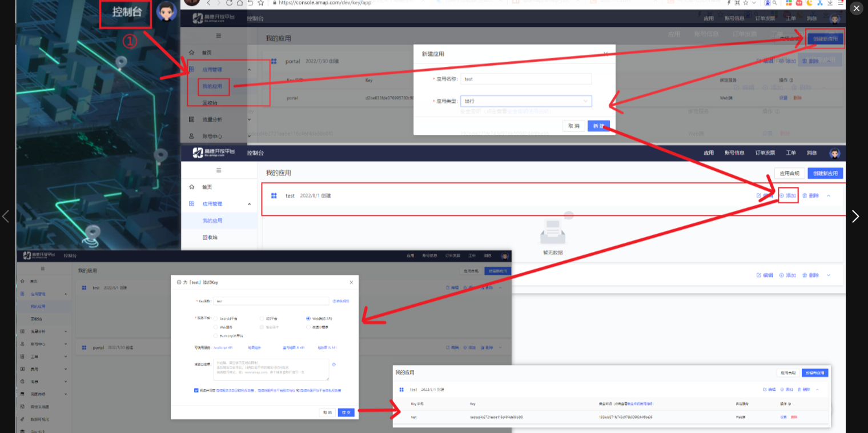Click the help icon beside the 域名白名单 box
868x433 pixels.
pos(333,364)
